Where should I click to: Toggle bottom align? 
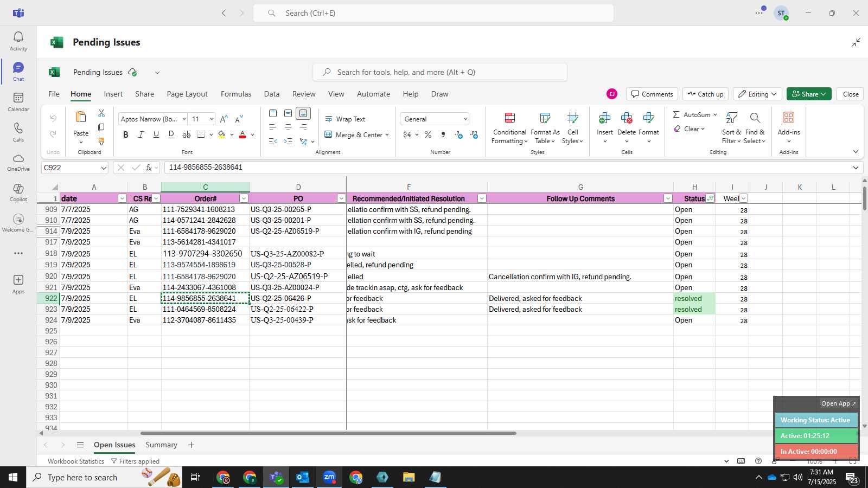point(303,113)
